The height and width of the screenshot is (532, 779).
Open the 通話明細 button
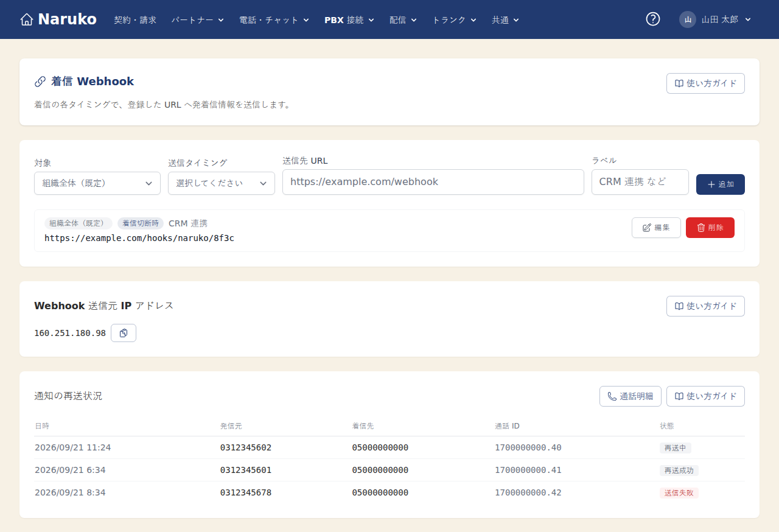631,396
